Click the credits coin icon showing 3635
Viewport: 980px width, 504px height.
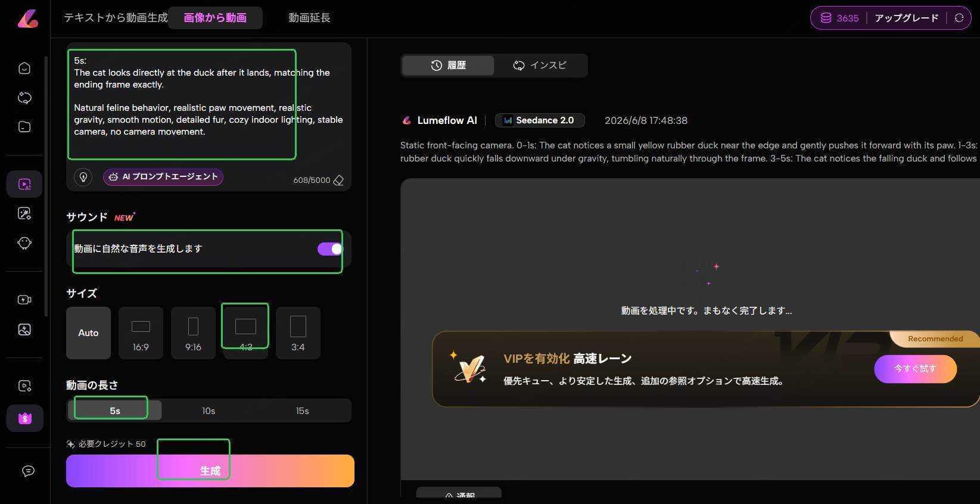click(x=826, y=18)
